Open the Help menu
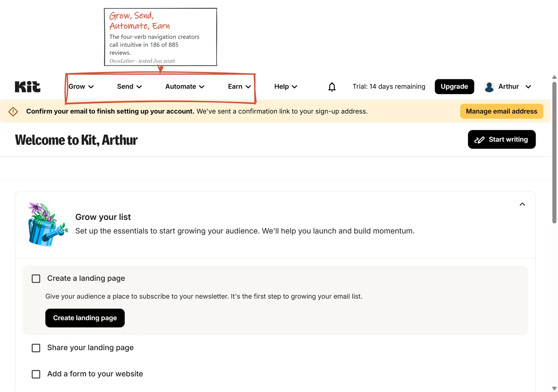Viewport: 558px width, 392px height. (286, 87)
